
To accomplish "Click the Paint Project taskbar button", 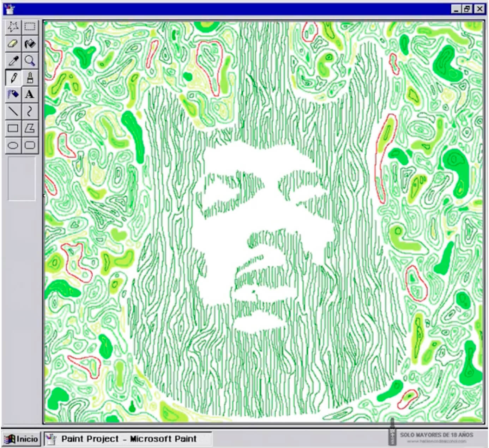I will click(128, 439).
